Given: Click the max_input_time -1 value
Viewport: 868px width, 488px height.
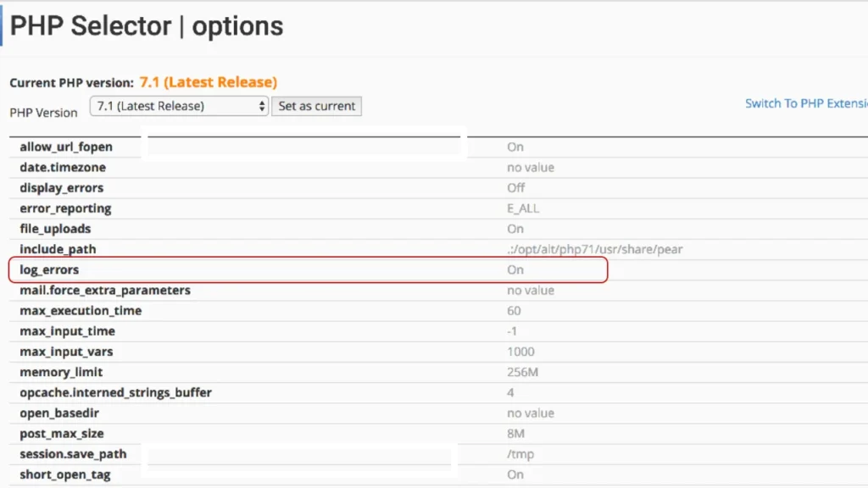Looking at the screenshot, I should [513, 330].
